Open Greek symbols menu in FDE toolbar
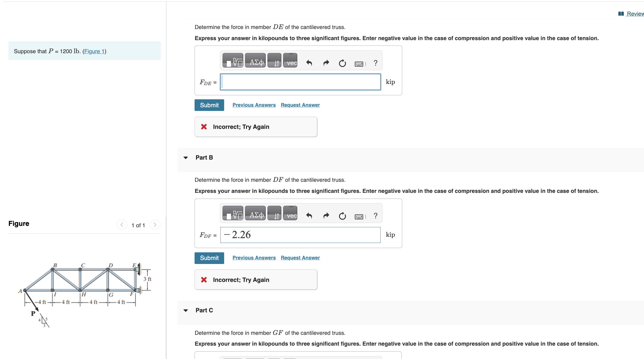This screenshot has width=644, height=359. point(255,60)
